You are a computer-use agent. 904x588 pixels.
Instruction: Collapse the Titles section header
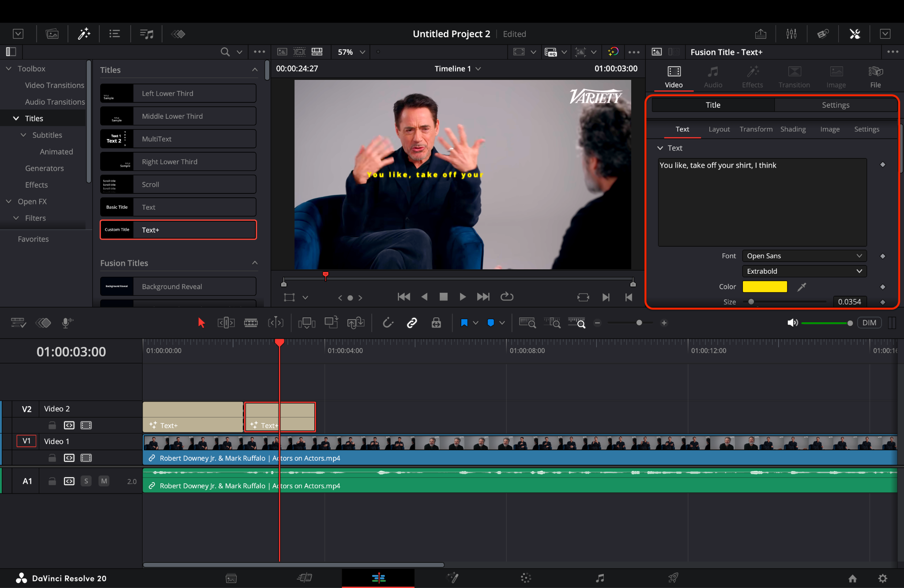pos(255,70)
